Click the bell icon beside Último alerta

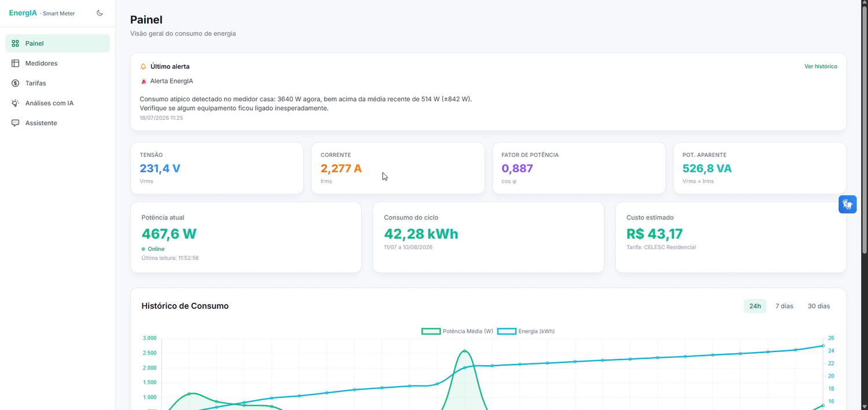coord(144,67)
